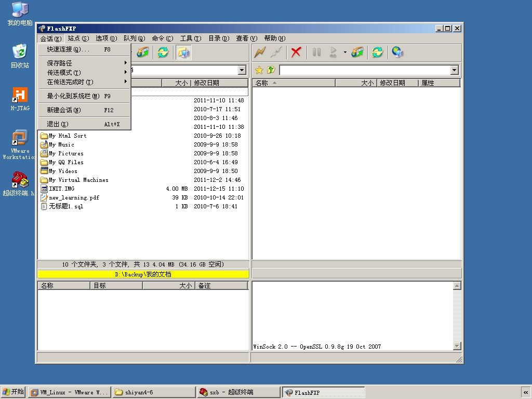Open the 查看 menu
Image resolution: width=532 pixels, height=399 pixels.
pos(247,38)
